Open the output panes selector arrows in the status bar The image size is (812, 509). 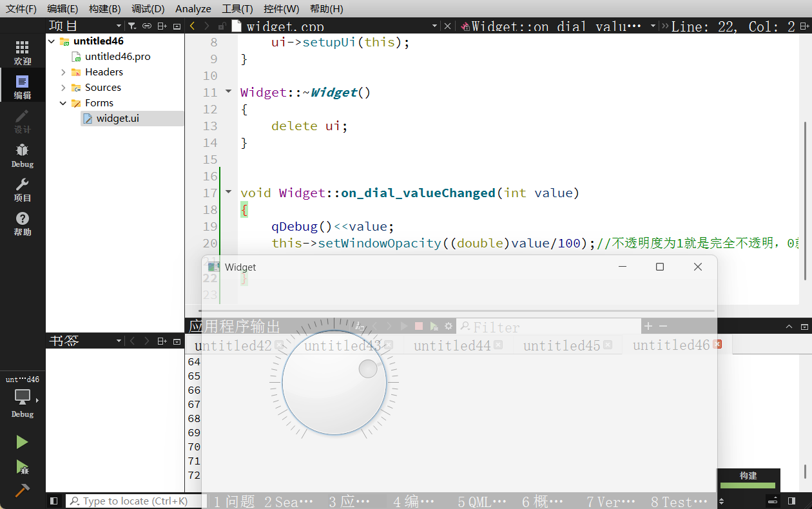click(721, 501)
